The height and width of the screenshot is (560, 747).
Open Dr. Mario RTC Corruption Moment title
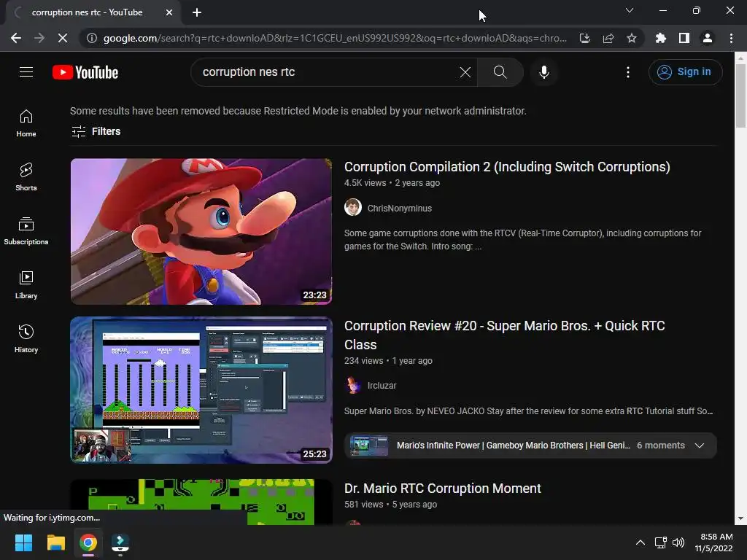443,488
